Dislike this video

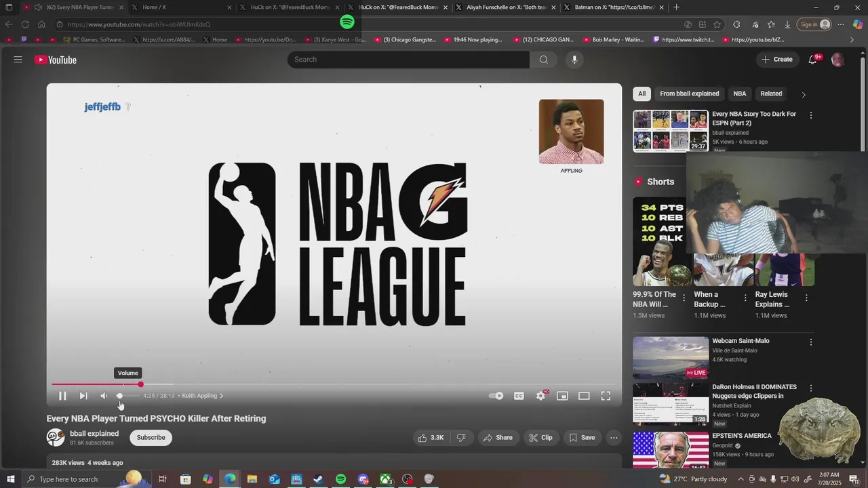coord(461,438)
